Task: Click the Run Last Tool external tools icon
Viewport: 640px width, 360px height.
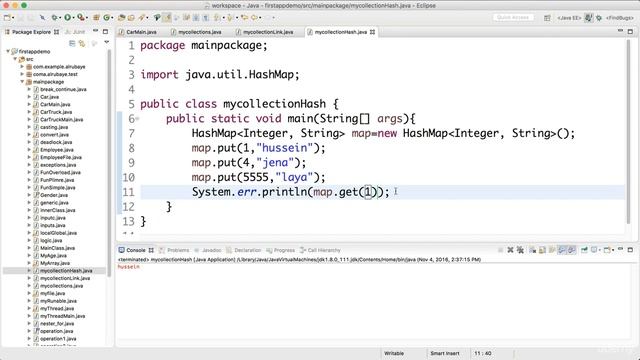Action: tap(80, 18)
